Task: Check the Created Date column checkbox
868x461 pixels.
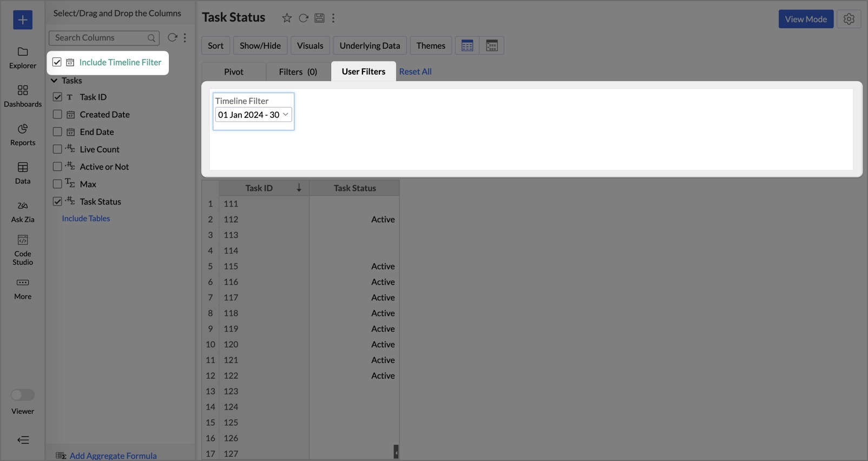Action: tap(57, 114)
